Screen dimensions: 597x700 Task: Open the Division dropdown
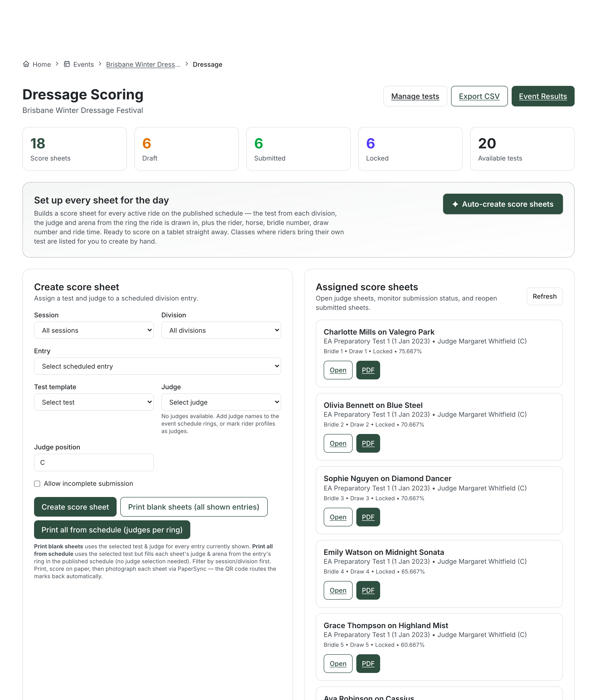tap(221, 330)
